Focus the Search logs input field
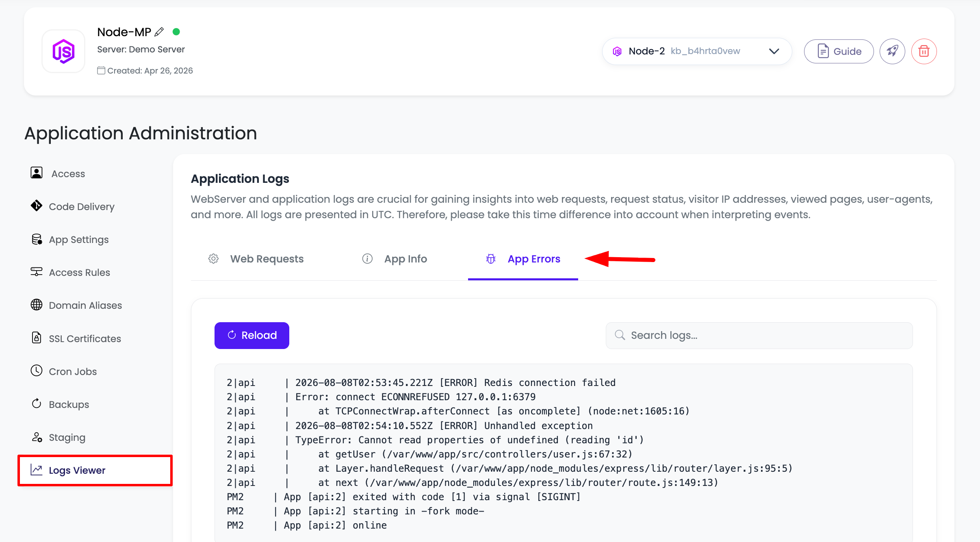The height and width of the screenshot is (542, 980). click(759, 335)
